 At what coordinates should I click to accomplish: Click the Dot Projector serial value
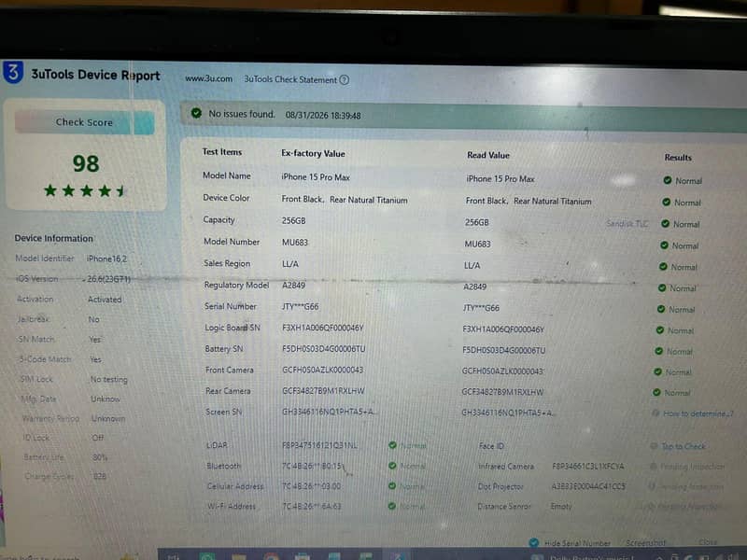[x=588, y=486]
